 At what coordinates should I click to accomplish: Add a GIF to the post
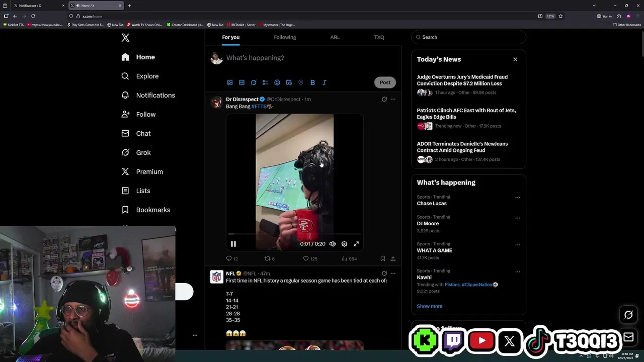tap(242, 82)
